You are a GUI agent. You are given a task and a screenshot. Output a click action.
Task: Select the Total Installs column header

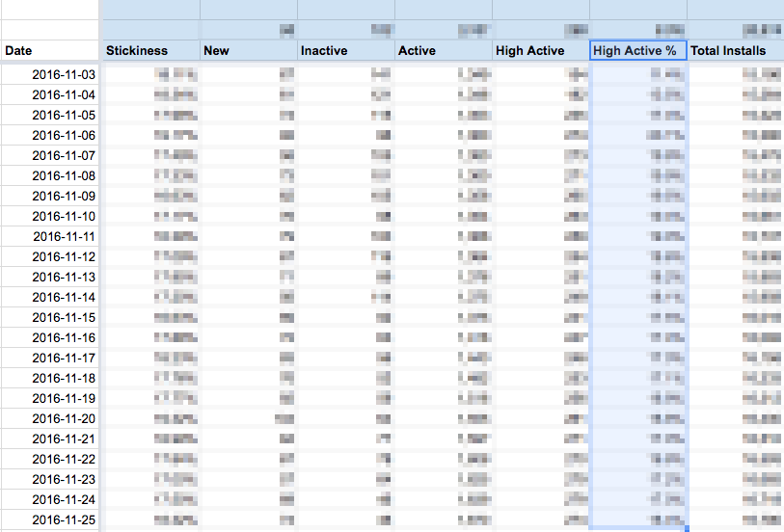click(x=736, y=50)
